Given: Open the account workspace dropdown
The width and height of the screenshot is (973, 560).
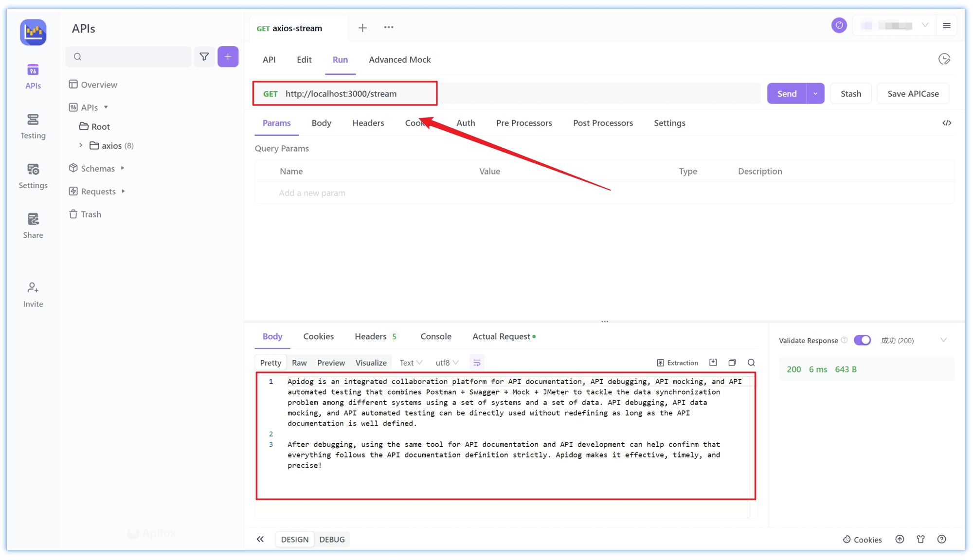Looking at the screenshot, I should 895,26.
